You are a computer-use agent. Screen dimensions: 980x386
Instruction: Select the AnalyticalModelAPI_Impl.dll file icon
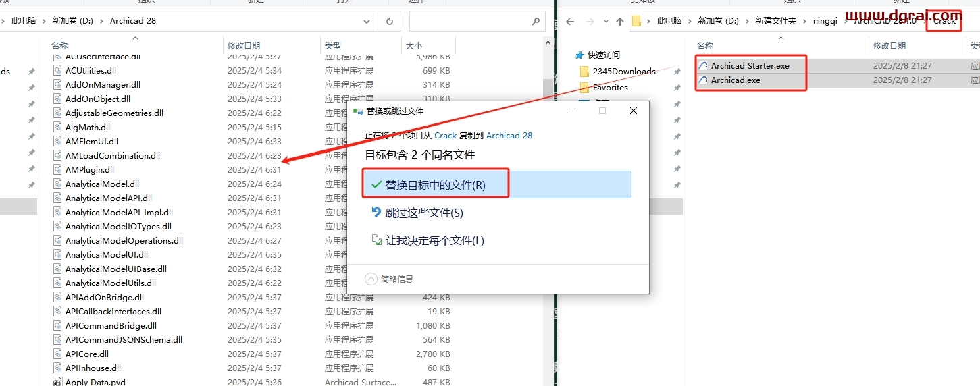coord(58,212)
